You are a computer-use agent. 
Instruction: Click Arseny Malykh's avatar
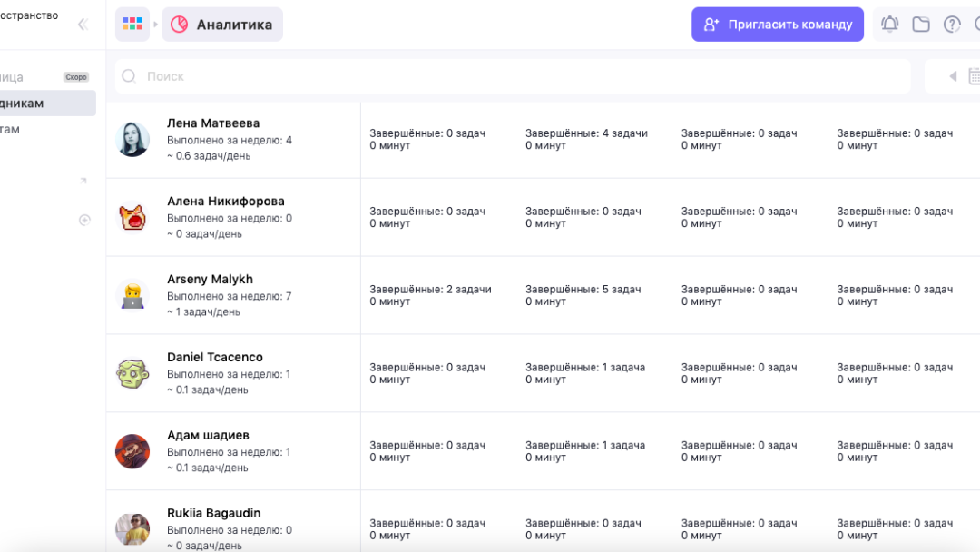pyautogui.click(x=132, y=295)
